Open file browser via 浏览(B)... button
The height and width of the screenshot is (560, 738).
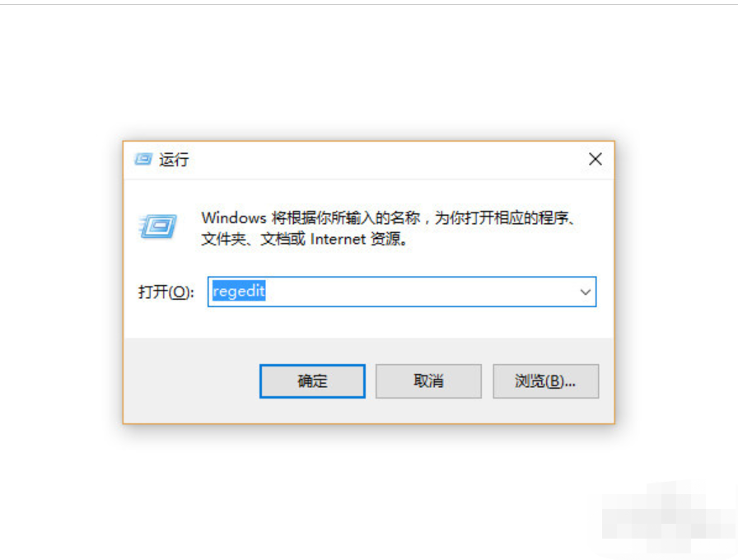pos(545,381)
